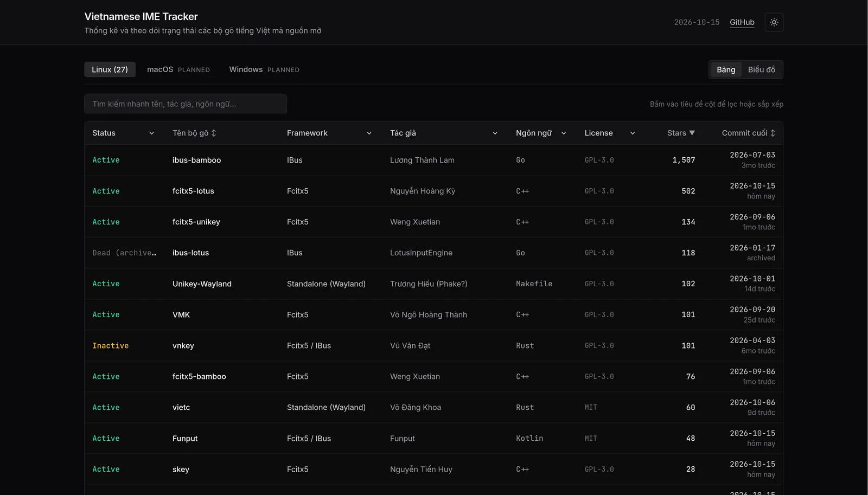Screen dimensions: 868x495
Task: Open the Tác giả filter chevron
Action: point(495,133)
